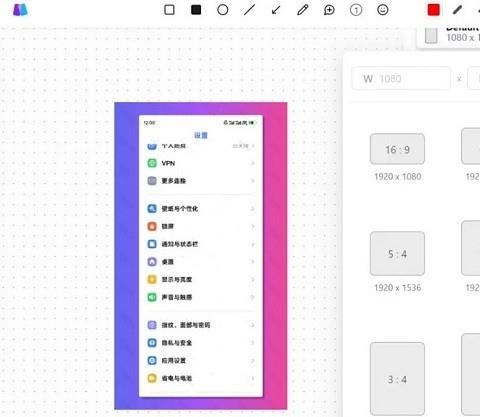Click the blue 壁纸与个性化 icon
The width and height of the screenshot is (480, 417).
152,209
